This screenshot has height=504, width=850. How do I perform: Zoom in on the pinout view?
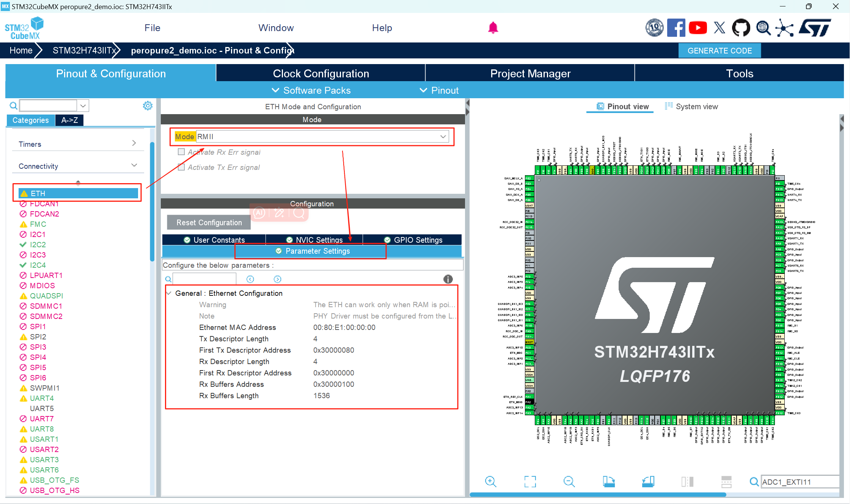490,482
